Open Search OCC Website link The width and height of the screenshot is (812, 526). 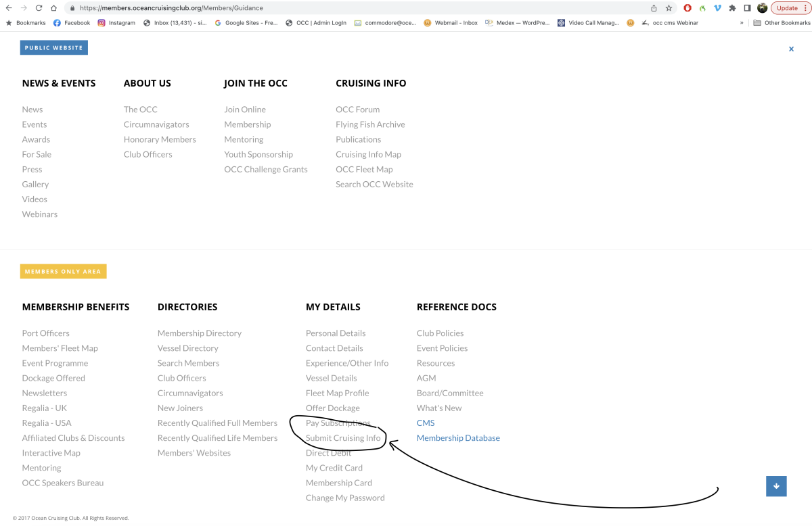tap(374, 184)
